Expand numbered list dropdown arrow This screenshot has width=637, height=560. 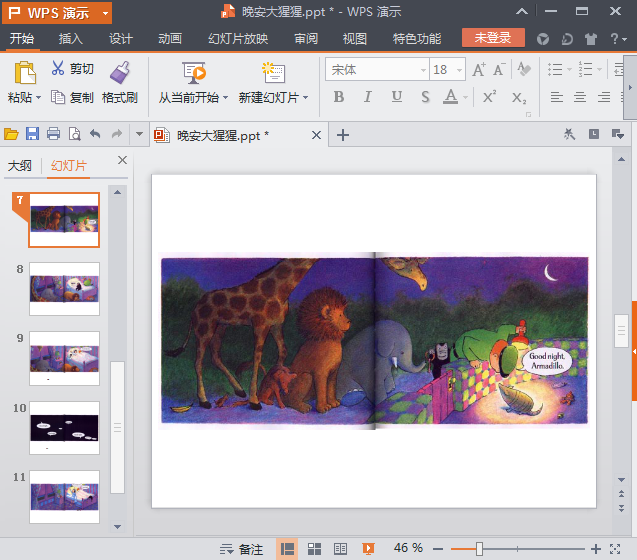[x=599, y=69]
